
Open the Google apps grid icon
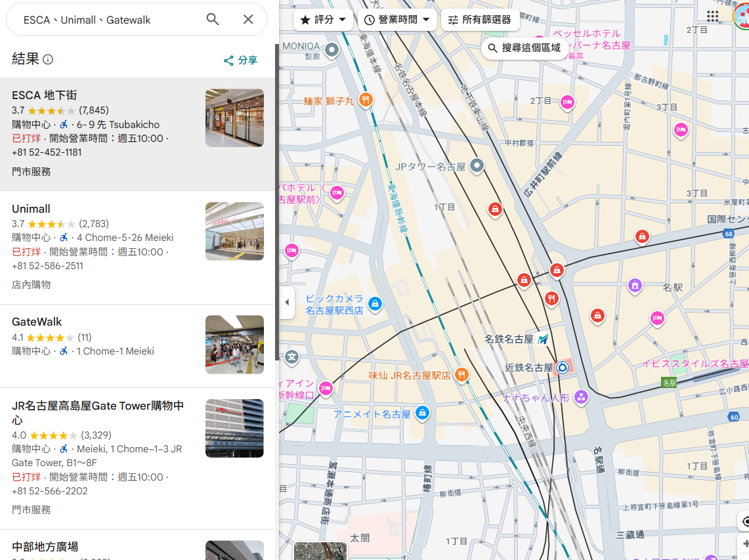(712, 16)
